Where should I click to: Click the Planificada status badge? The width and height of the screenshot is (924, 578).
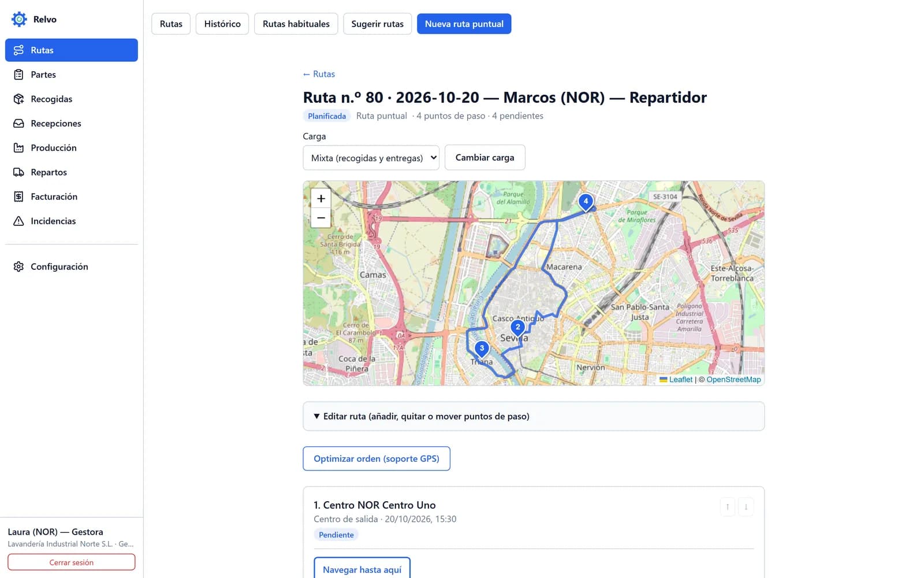point(327,116)
